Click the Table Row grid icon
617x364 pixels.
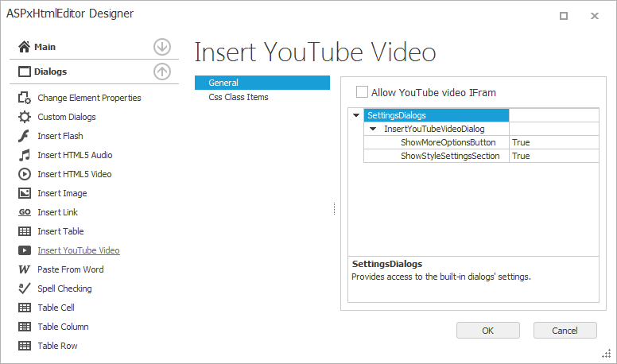pyautogui.click(x=25, y=346)
